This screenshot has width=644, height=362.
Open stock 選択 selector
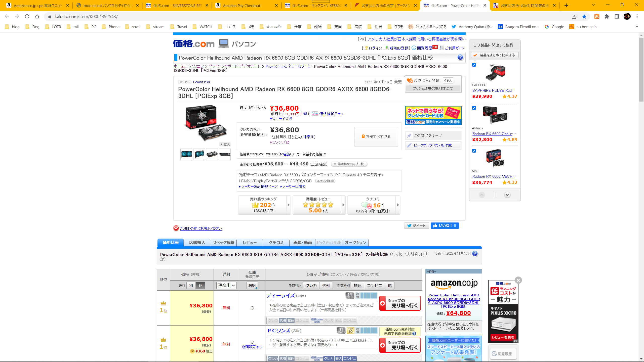pyautogui.click(x=252, y=285)
